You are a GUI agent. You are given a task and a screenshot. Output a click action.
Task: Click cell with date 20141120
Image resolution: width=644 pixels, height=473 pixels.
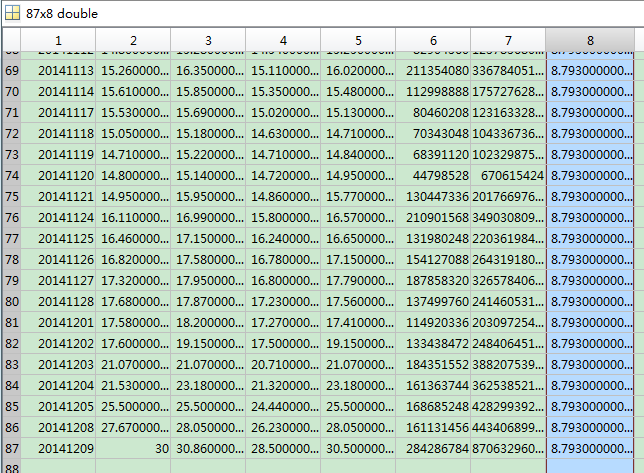pyautogui.click(x=58, y=175)
